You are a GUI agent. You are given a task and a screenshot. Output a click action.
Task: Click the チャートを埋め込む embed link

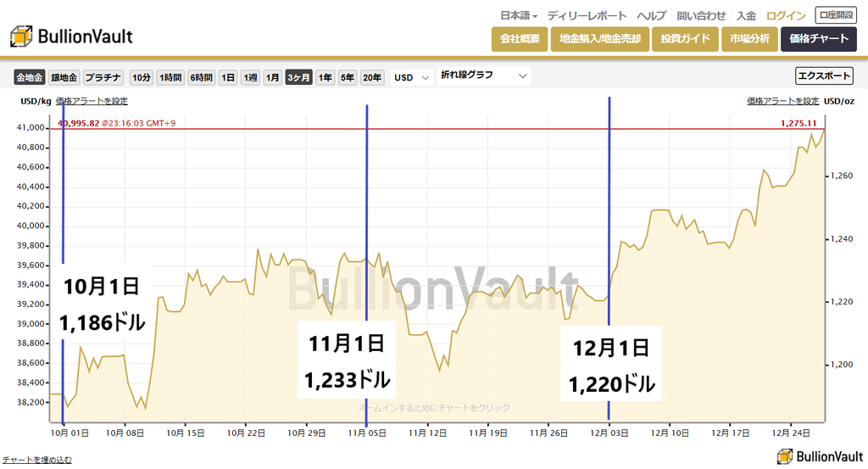(x=37, y=460)
